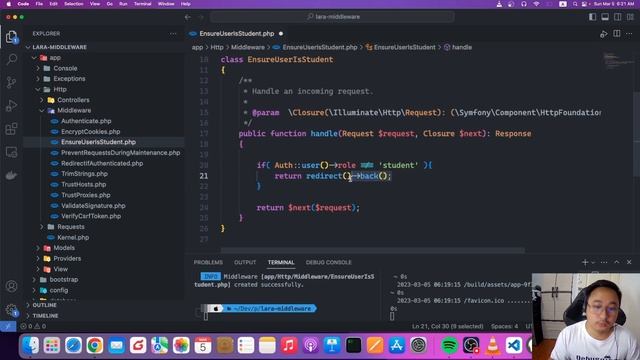This screenshot has height=360, width=640.
Task: Open Kernel.php file
Action: point(73,238)
